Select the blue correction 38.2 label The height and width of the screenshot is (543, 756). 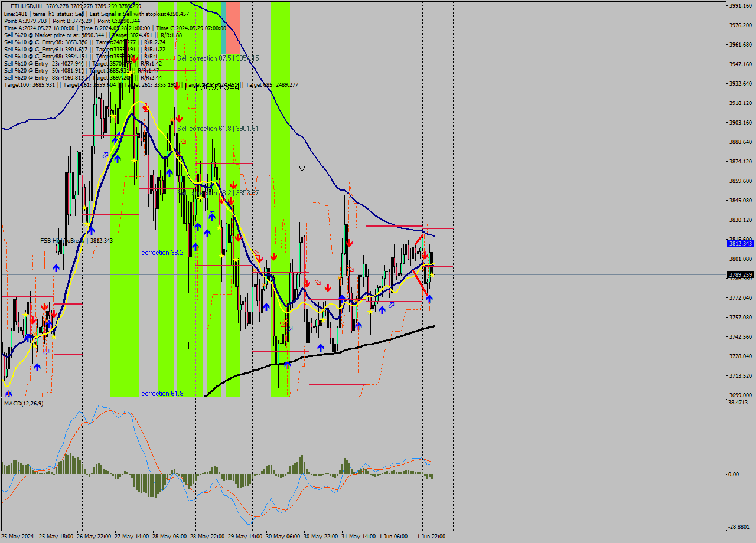(x=163, y=253)
